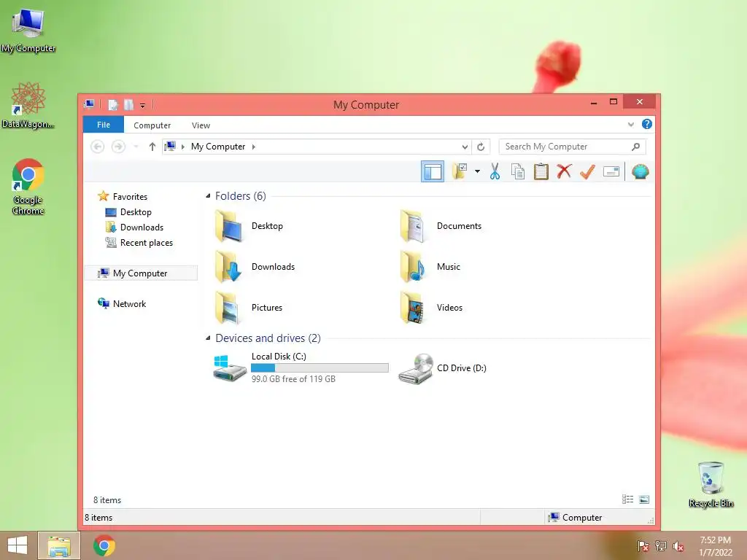Open the recent locations dropdown arrow
This screenshot has width=747, height=560.
pos(136,147)
